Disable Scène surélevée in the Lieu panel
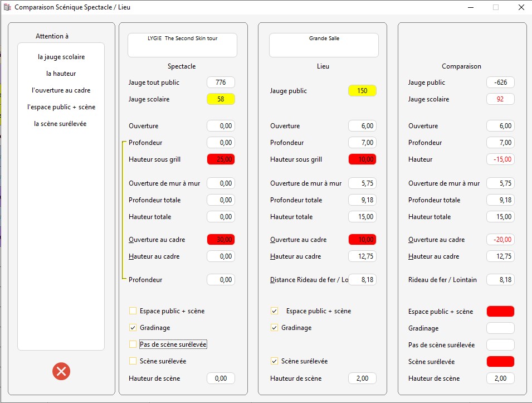Image resolution: width=532 pixels, height=403 pixels. (274, 361)
